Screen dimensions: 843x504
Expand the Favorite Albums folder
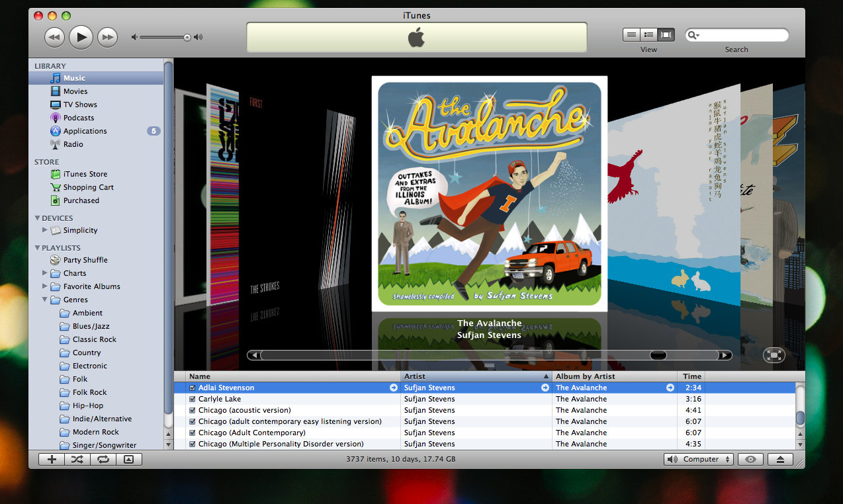coord(45,286)
